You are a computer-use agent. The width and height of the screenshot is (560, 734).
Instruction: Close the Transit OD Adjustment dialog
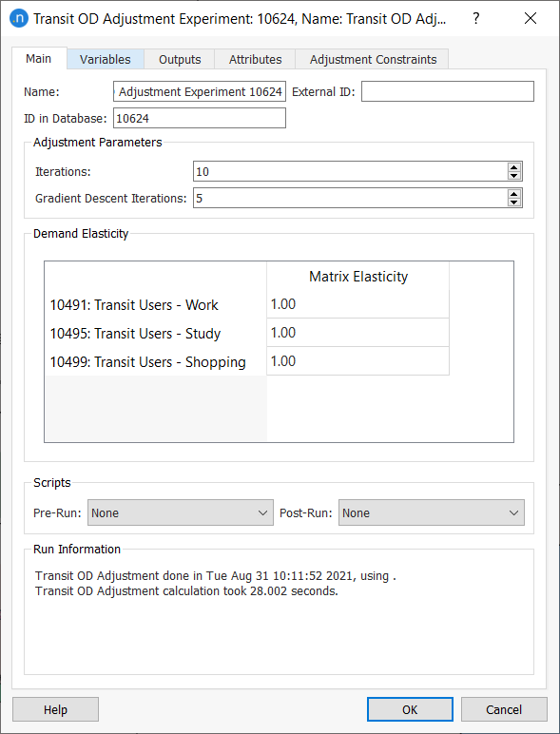(x=531, y=18)
